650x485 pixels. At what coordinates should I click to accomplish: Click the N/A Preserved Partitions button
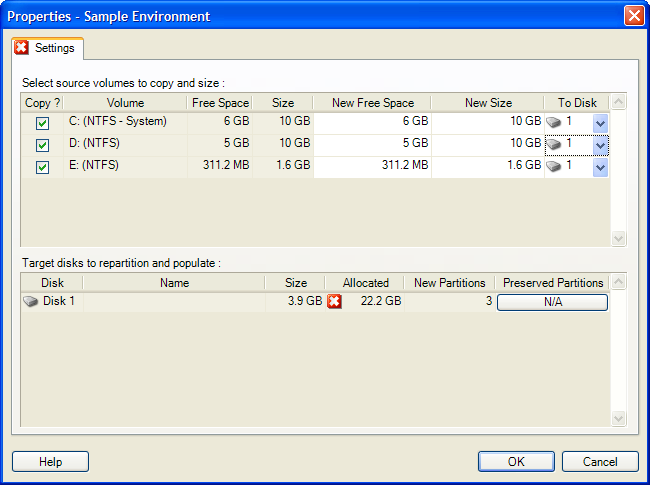[552, 302]
